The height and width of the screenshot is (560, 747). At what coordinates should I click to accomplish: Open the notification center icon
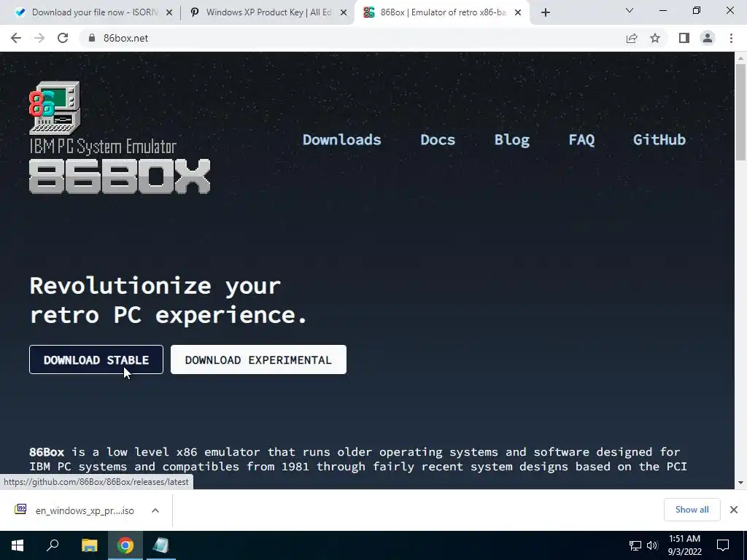(x=723, y=545)
